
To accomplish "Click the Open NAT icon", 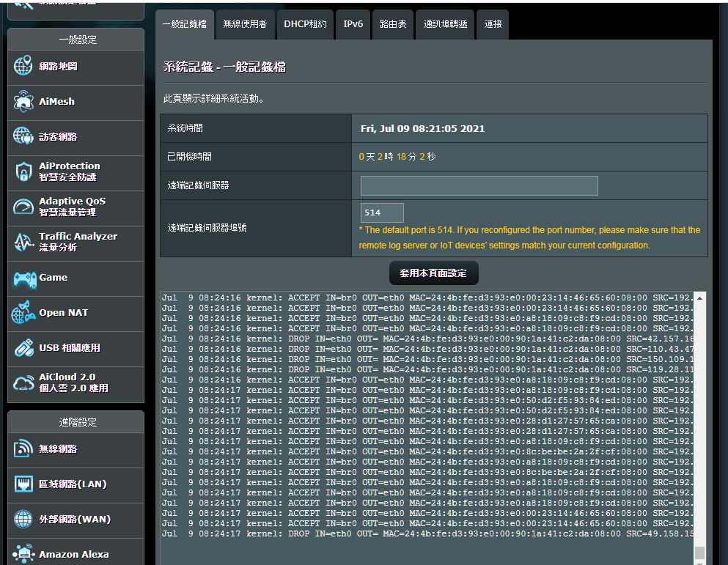I will click(23, 313).
